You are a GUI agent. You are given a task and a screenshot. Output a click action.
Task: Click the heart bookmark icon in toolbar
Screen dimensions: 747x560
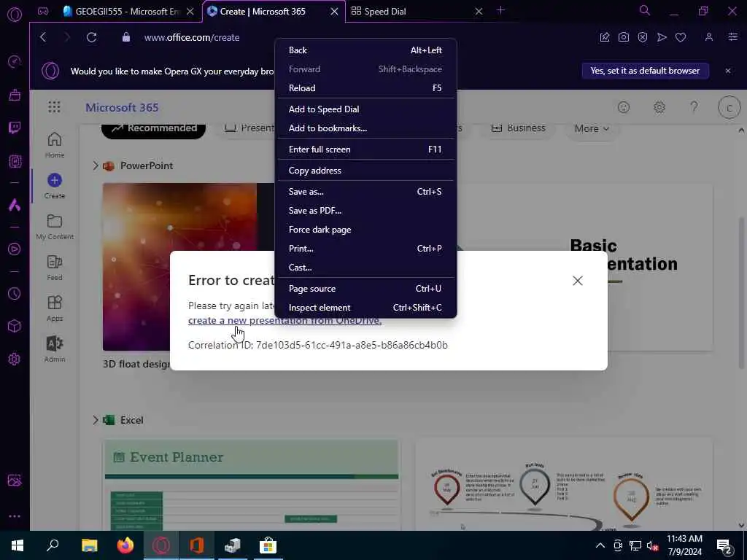click(x=681, y=37)
